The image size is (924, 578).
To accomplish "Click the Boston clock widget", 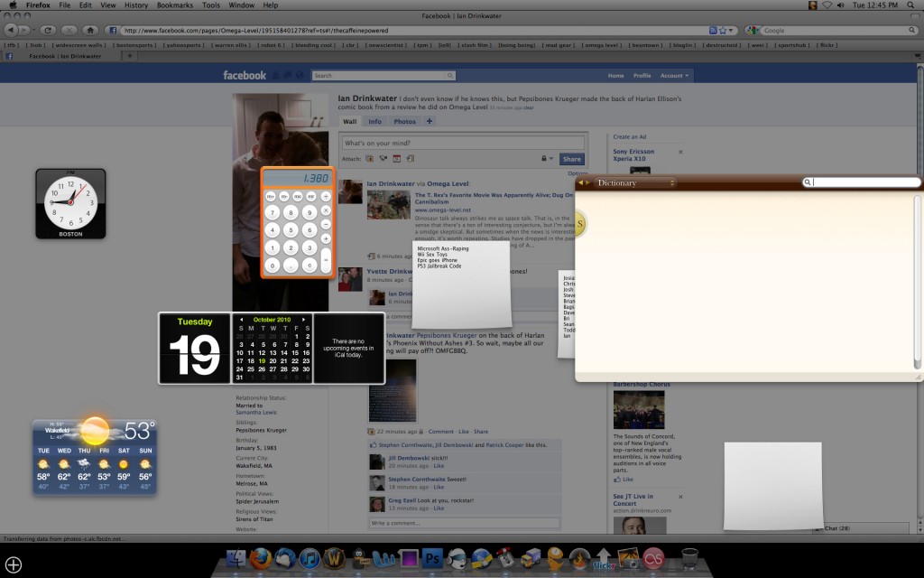I will [x=70, y=204].
